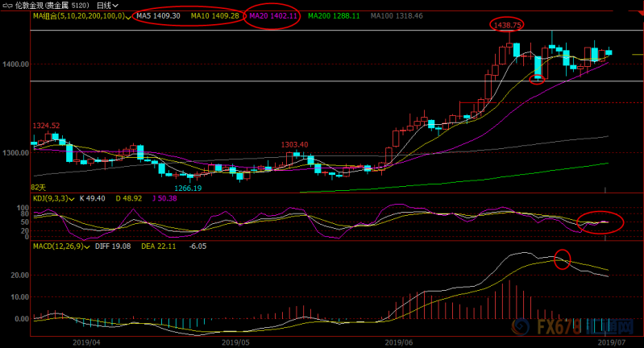Click the 1266.19 low price marker
The height and width of the screenshot is (348, 644).
coord(188,188)
